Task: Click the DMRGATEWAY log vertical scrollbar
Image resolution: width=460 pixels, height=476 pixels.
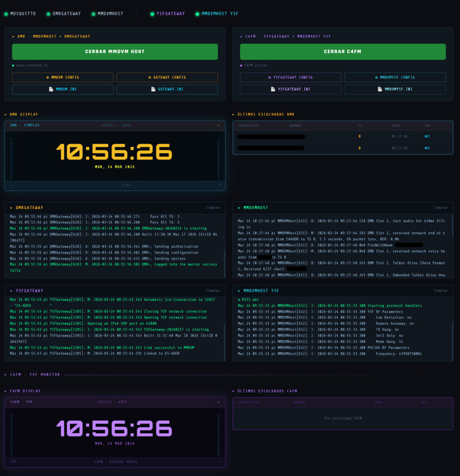Action: [224, 255]
